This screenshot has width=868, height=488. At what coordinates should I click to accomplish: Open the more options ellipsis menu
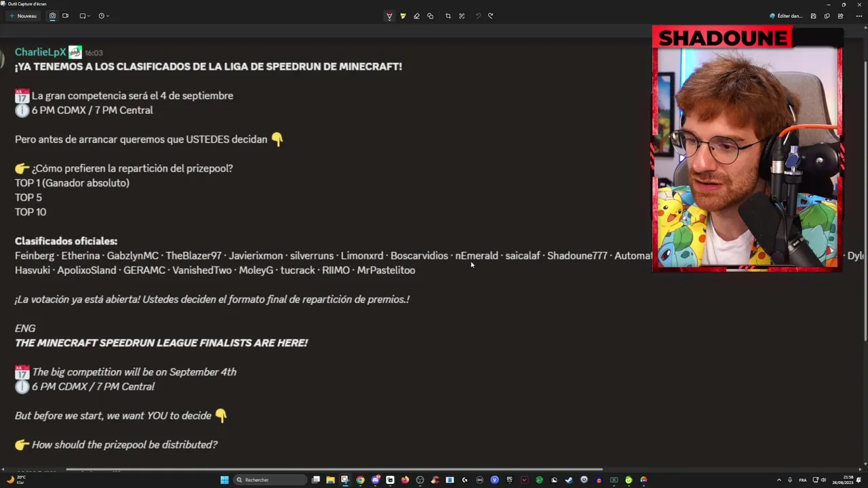859,16
